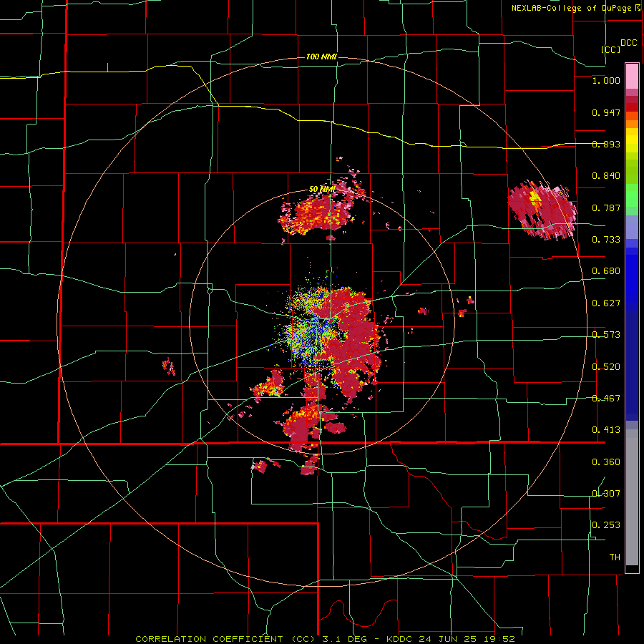This screenshot has height=644, width=644.
Task: Click the [CC] units label near the legend
Action: point(610,49)
